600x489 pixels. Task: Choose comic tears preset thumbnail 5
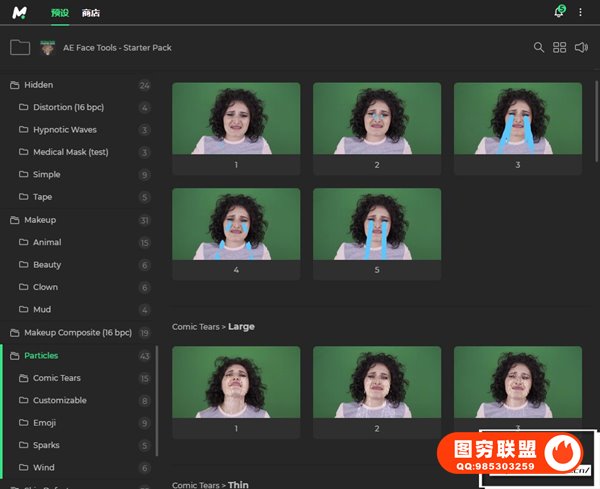click(x=377, y=224)
